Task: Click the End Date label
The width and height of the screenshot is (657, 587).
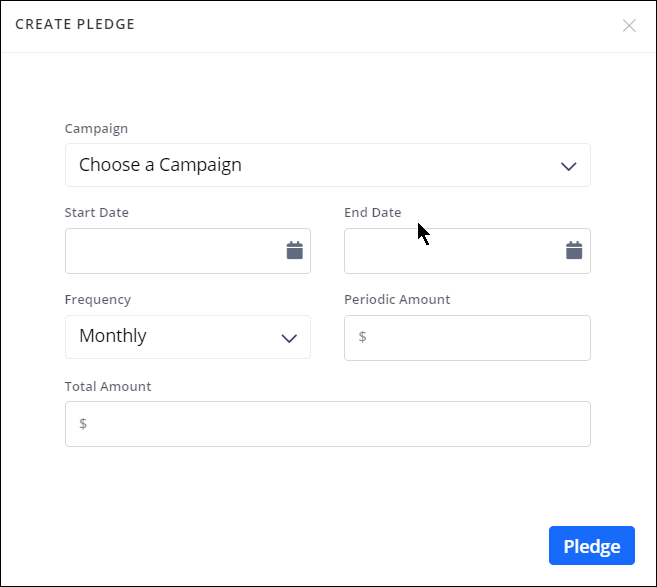Action: pyautogui.click(x=372, y=212)
